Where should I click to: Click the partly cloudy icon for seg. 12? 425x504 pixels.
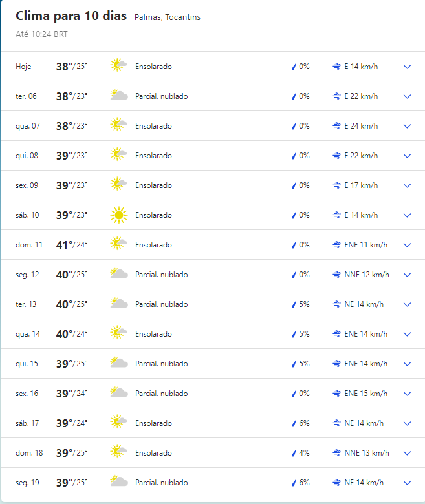coord(119,273)
